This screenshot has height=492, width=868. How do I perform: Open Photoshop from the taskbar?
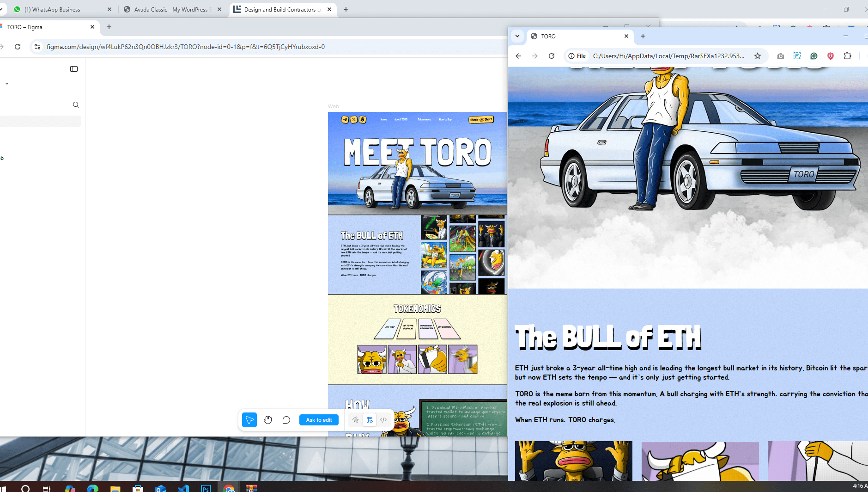206,488
